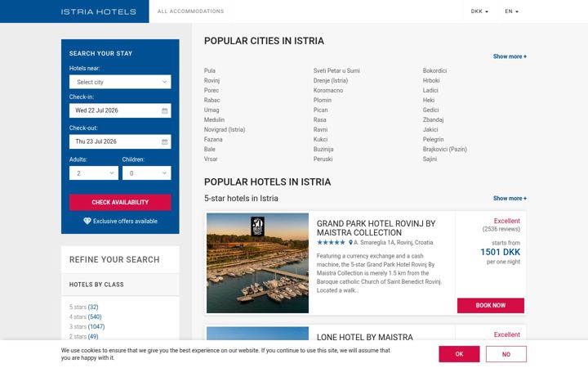Select the city Porec
588x368 pixels.
(212, 90)
